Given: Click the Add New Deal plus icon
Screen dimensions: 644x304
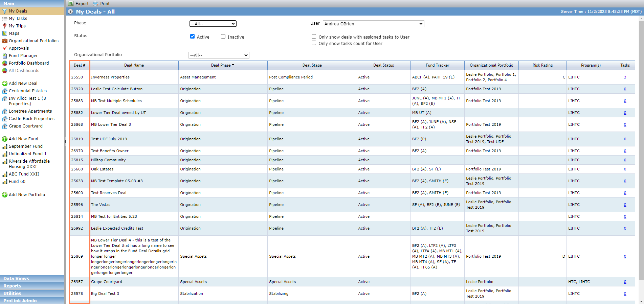Looking at the screenshot, I should click(x=5, y=84).
